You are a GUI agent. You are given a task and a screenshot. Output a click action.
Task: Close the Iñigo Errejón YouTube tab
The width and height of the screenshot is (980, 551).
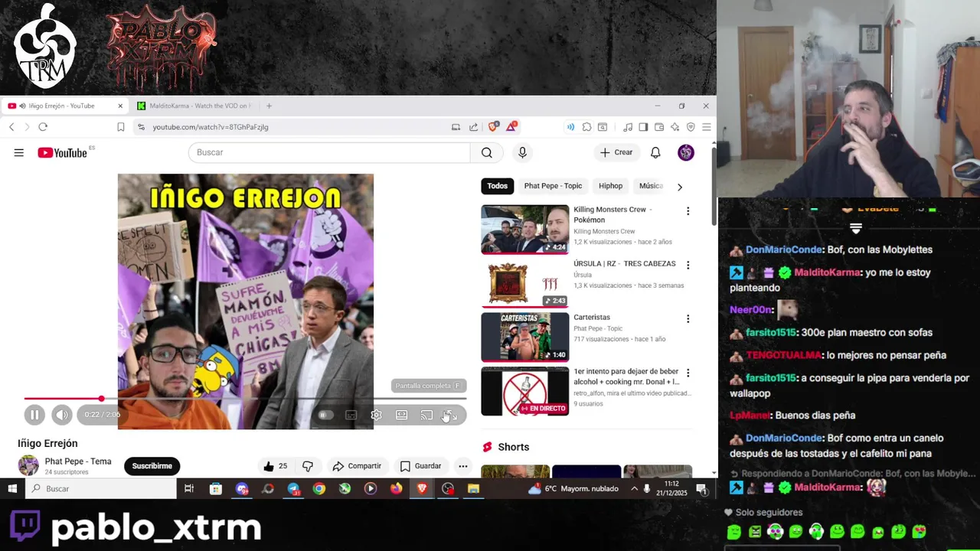point(120,106)
